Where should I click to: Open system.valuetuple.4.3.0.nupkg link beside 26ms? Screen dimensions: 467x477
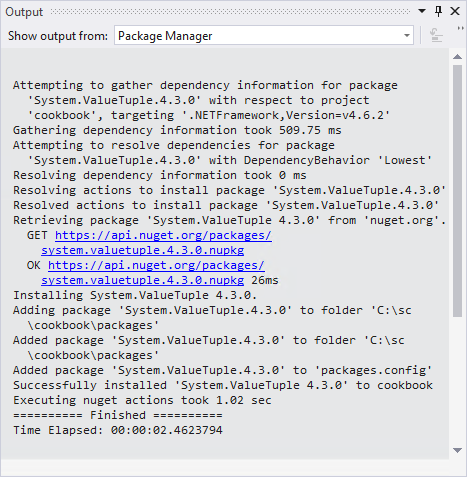click(x=143, y=280)
